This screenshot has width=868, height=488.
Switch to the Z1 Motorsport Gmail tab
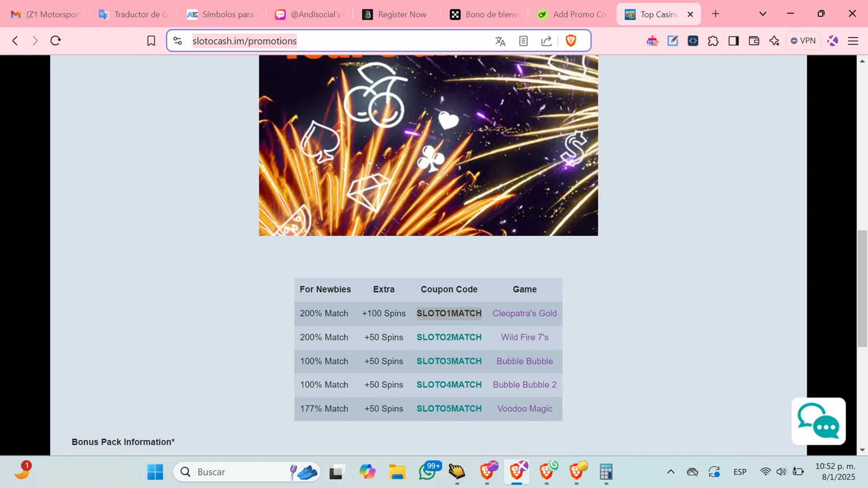point(45,14)
